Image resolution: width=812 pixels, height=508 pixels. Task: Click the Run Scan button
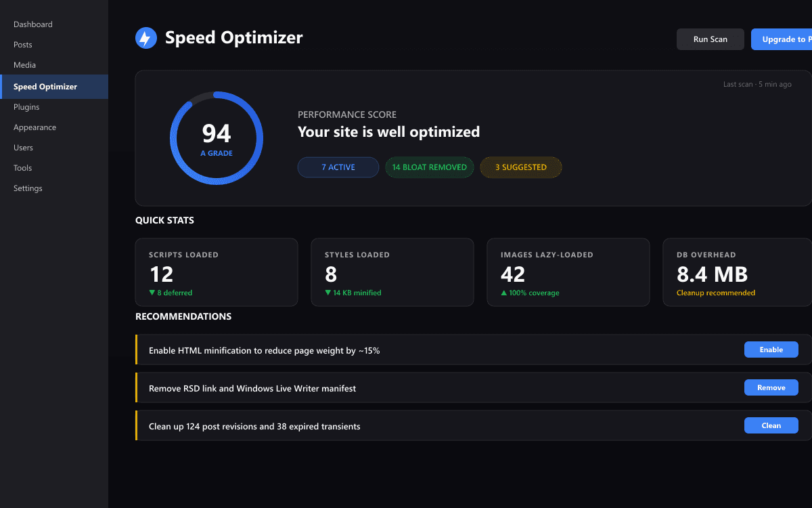coord(710,39)
